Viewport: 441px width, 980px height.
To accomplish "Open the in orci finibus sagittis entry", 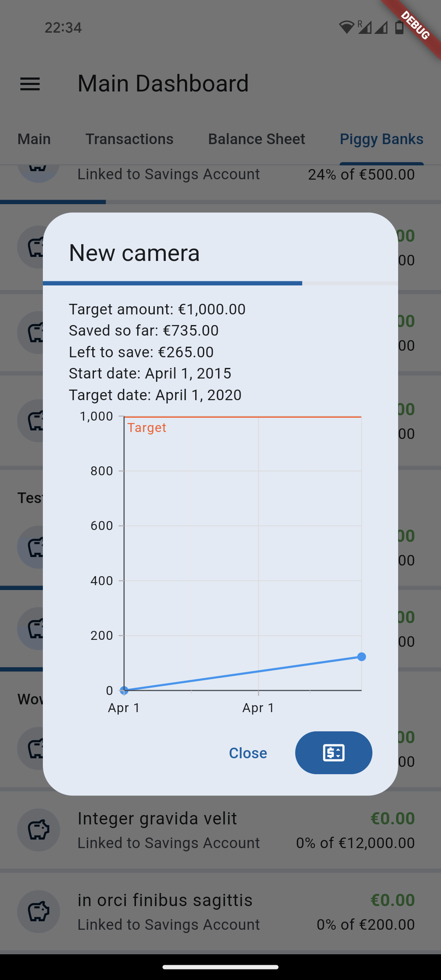I will 165,900.
